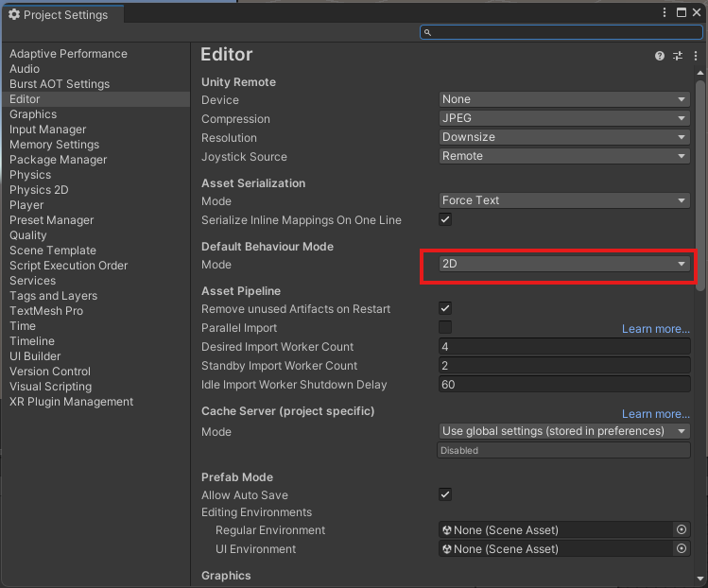This screenshot has height=588, width=708.
Task: Open TextMesh Pro settings
Action: tap(46, 311)
